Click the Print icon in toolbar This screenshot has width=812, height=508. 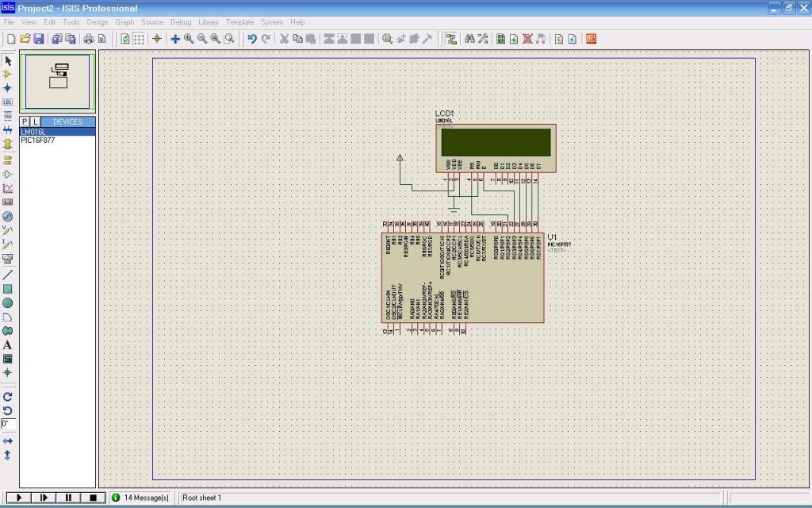[88, 39]
